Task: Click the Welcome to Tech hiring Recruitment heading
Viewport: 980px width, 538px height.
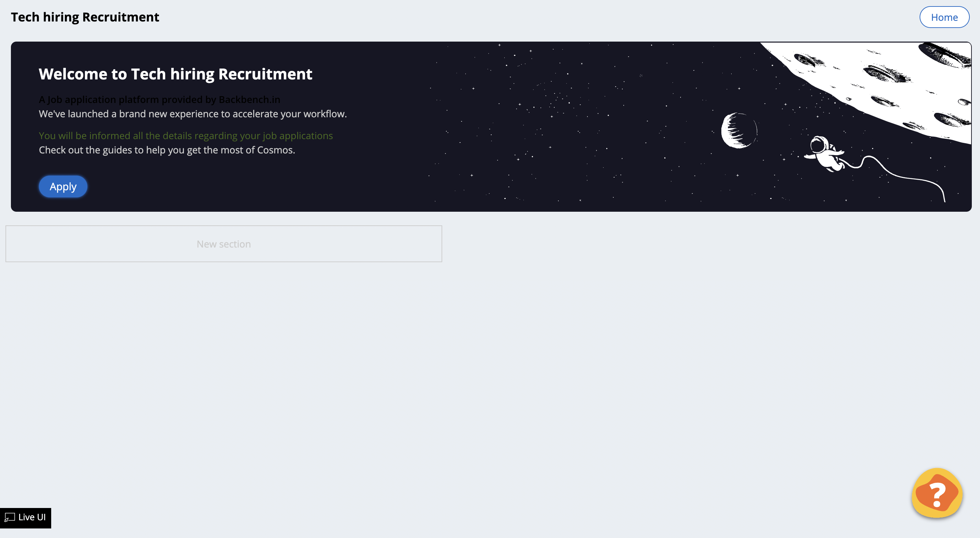Action: 175,74
